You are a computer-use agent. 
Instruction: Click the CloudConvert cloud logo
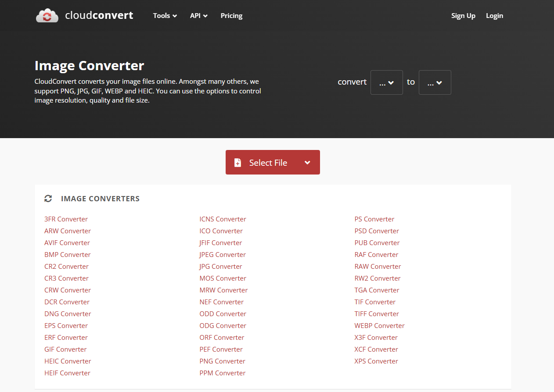click(x=47, y=15)
